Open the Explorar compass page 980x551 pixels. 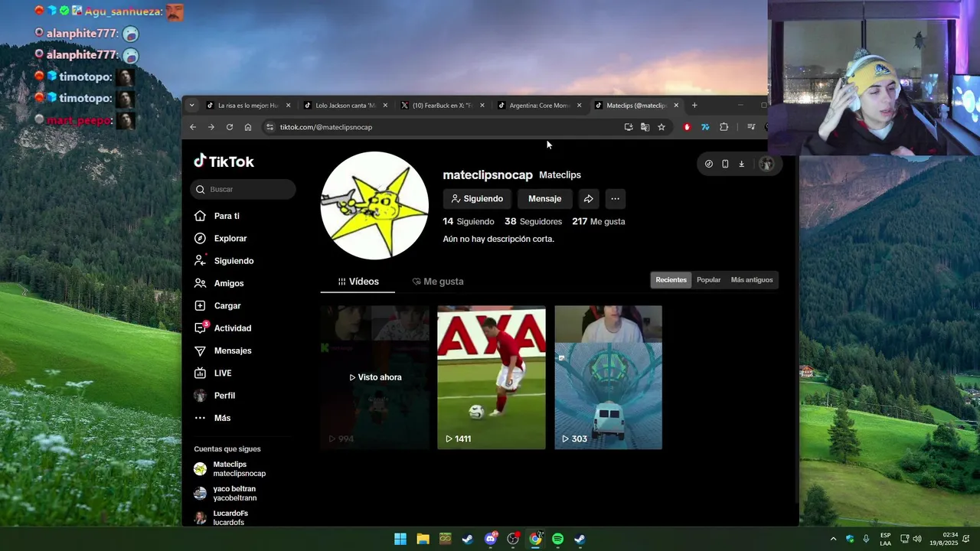point(220,238)
